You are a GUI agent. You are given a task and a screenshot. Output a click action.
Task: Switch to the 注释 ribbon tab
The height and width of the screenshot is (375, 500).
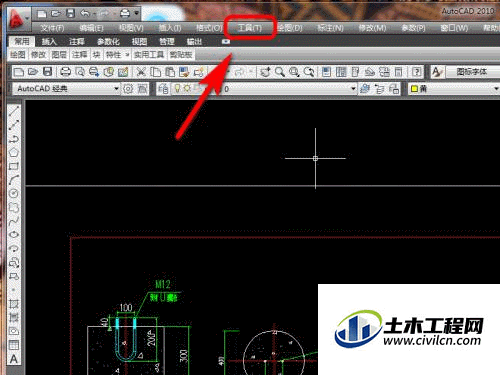[x=77, y=41]
